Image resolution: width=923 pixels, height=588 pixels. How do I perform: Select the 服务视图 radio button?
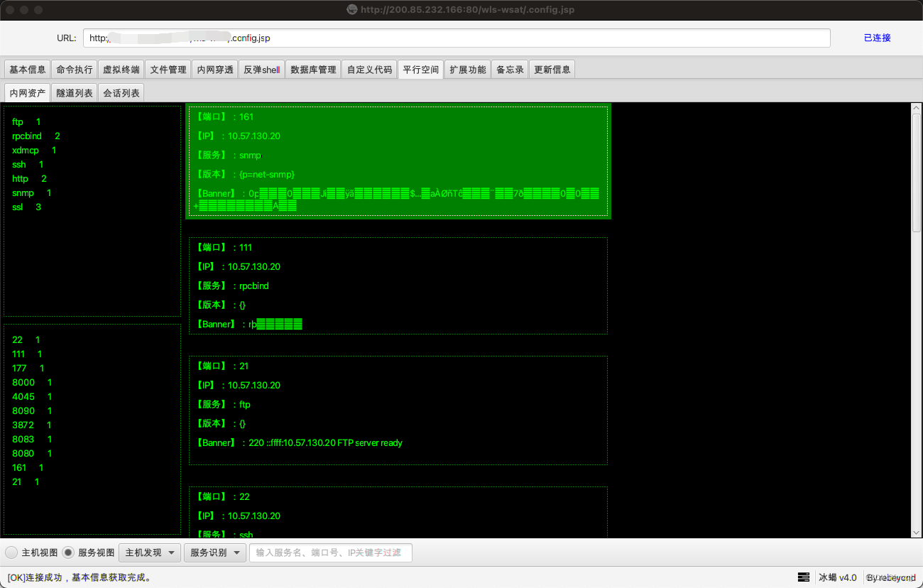pyautogui.click(x=67, y=552)
